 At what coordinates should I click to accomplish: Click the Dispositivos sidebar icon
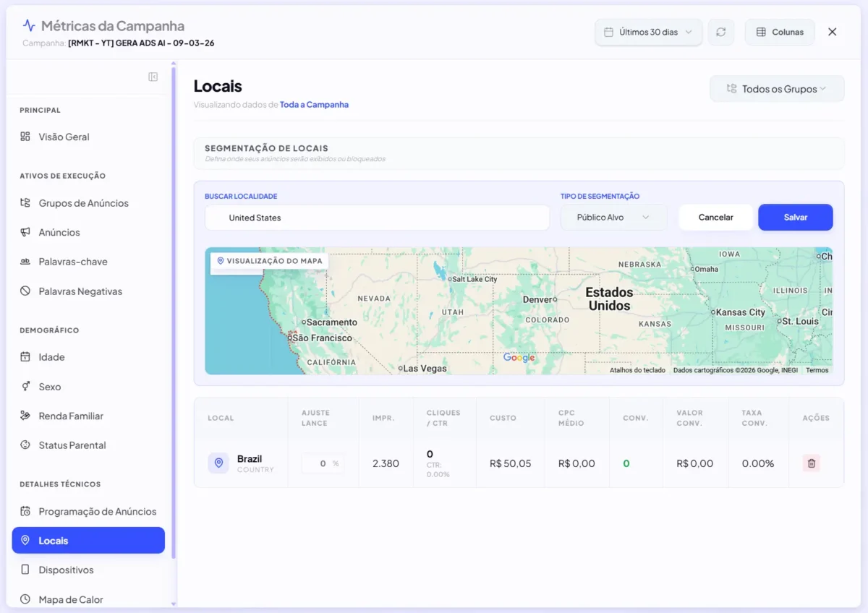click(25, 570)
